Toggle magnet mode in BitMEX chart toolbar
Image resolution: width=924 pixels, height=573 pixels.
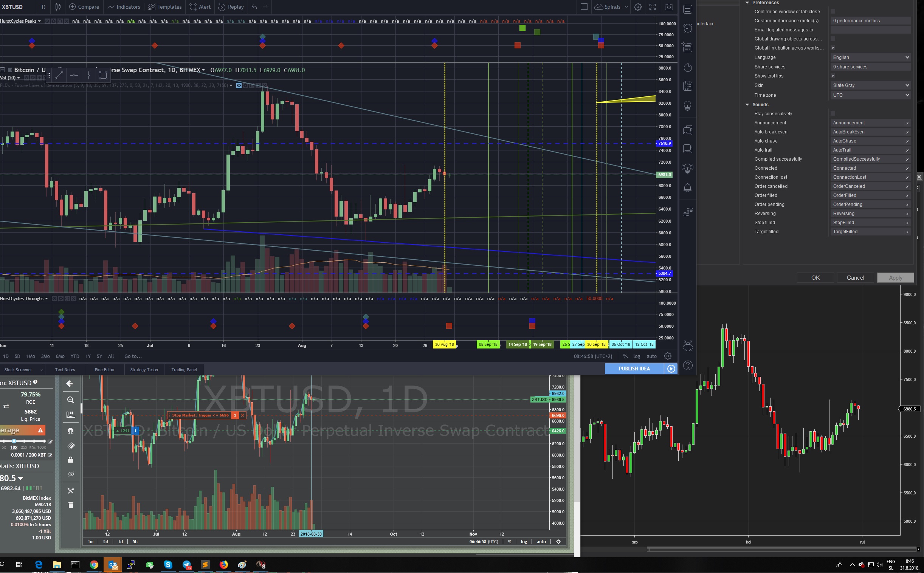[x=70, y=431]
